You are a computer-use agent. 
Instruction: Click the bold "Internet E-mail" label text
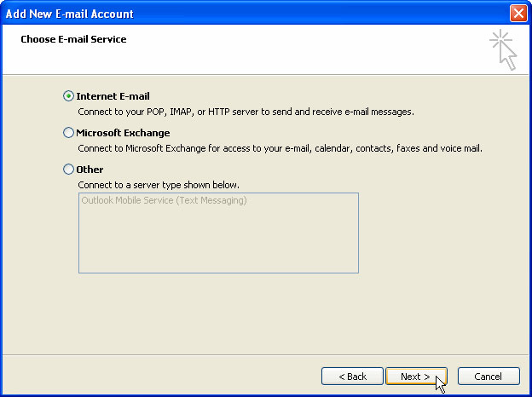pyautogui.click(x=113, y=96)
